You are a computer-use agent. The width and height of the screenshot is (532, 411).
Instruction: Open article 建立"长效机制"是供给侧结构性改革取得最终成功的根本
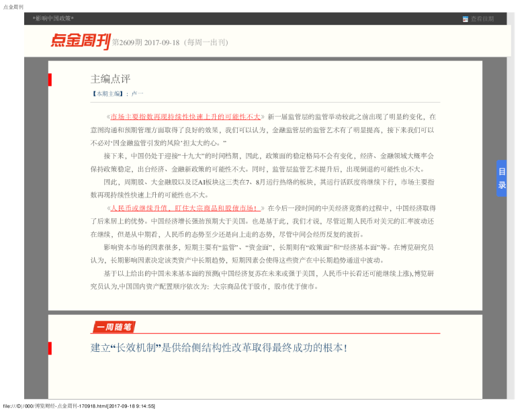pos(219,348)
